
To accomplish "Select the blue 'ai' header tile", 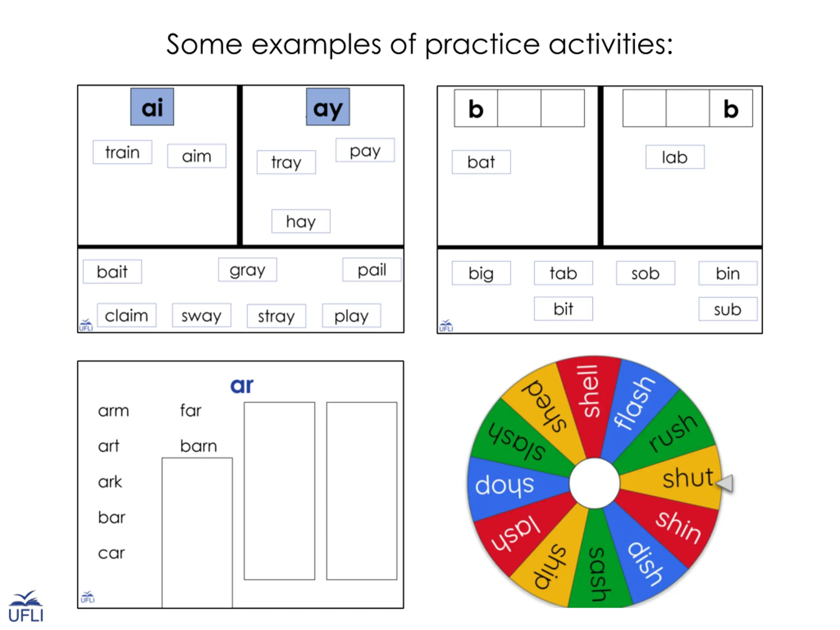I will [152, 107].
